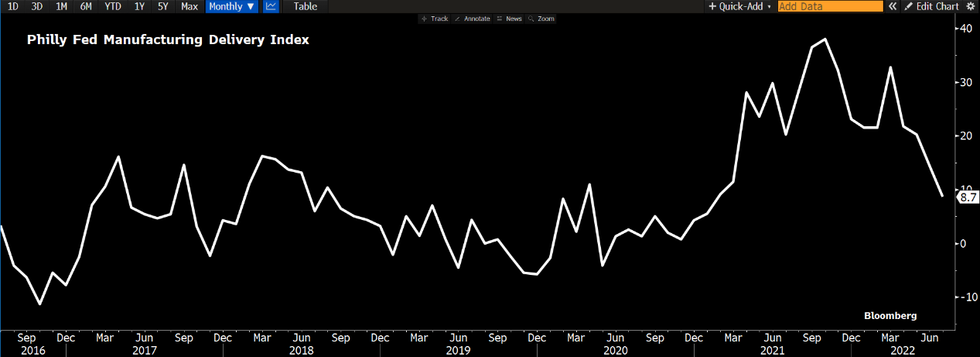Open chart settings gear icon
The image size is (980, 357).
point(971,6)
